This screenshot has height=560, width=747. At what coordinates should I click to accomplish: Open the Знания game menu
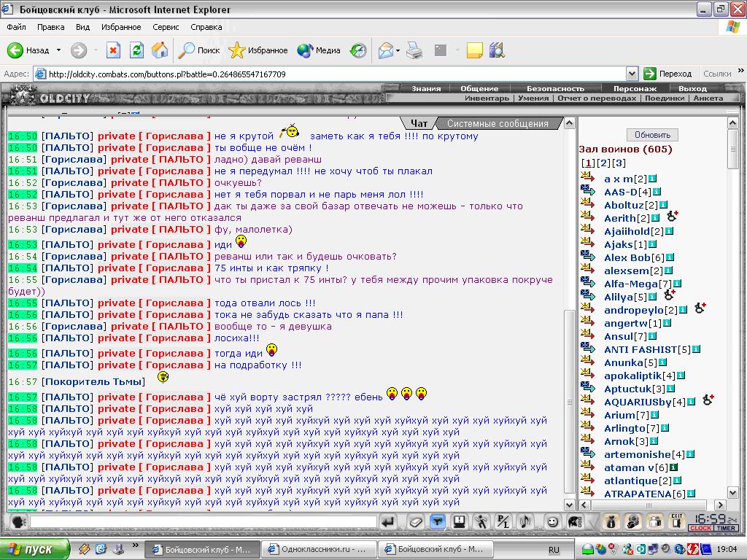(x=426, y=88)
